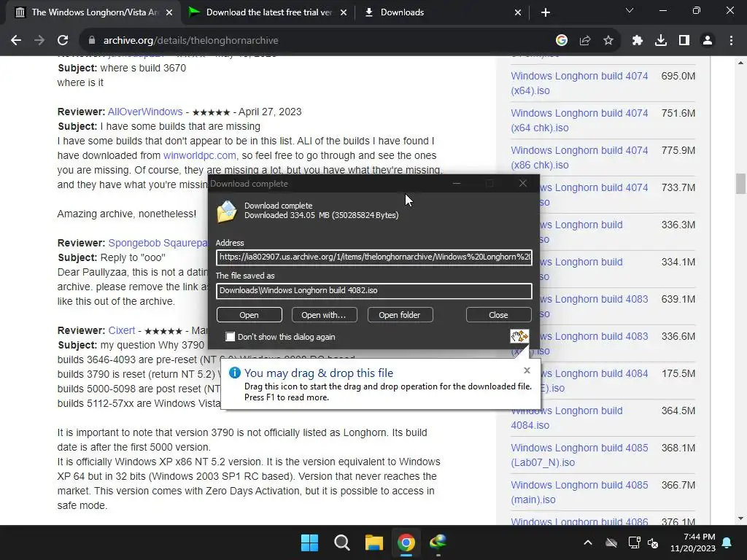Open Cixert reviewer profile
This screenshot has height=560, width=747.
click(x=122, y=330)
